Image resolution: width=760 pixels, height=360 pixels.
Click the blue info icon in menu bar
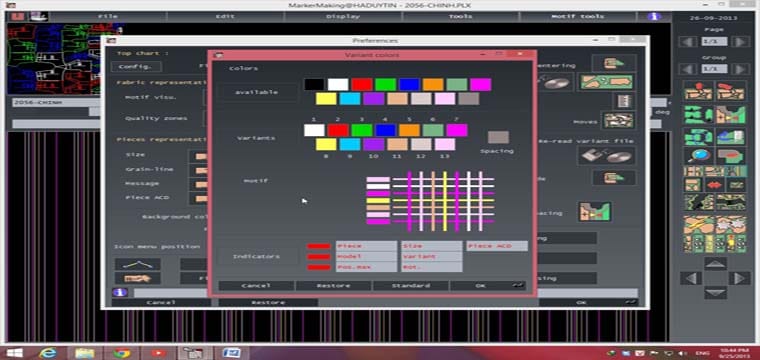(654, 16)
